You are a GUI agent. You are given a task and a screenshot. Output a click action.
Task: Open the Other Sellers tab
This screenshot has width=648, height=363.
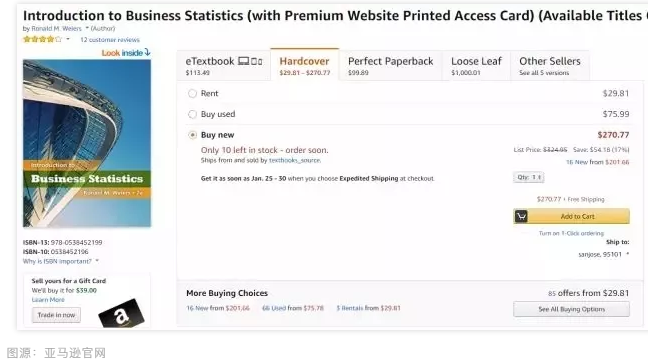(550, 65)
